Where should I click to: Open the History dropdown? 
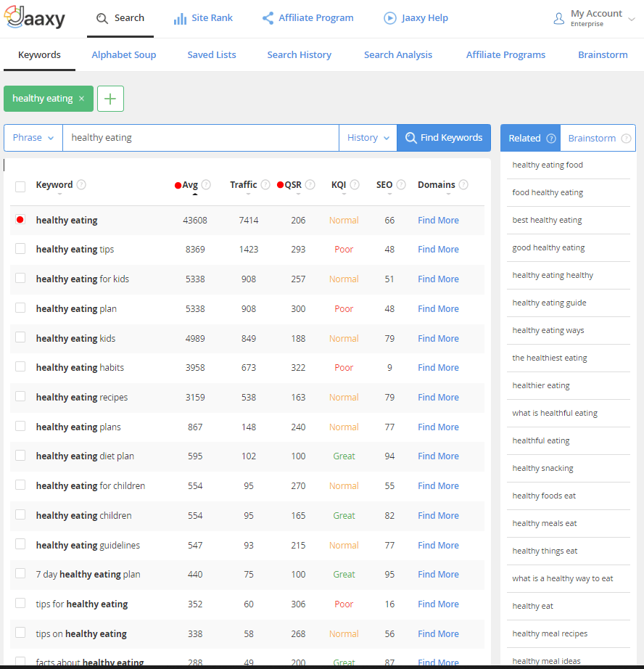(x=368, y=138)
